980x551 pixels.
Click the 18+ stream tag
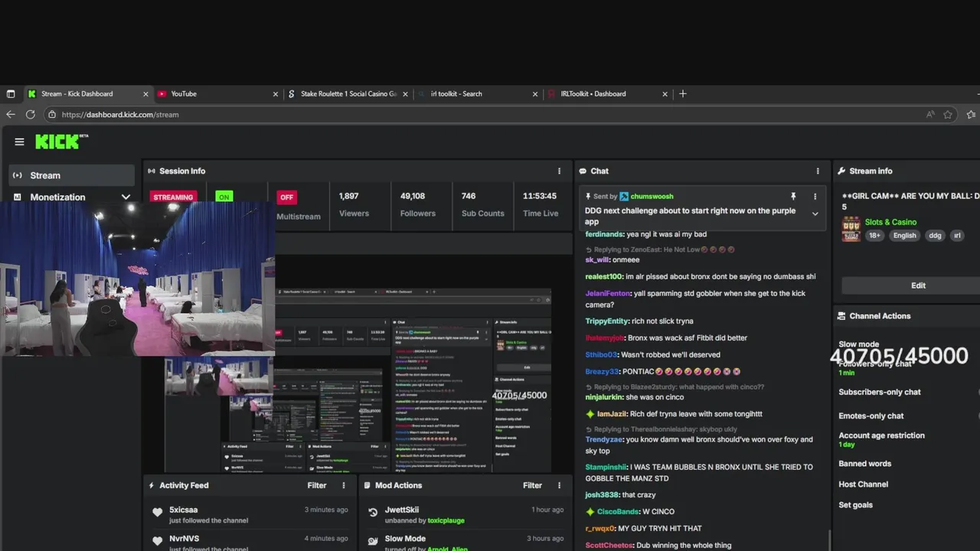pos(874,236)
